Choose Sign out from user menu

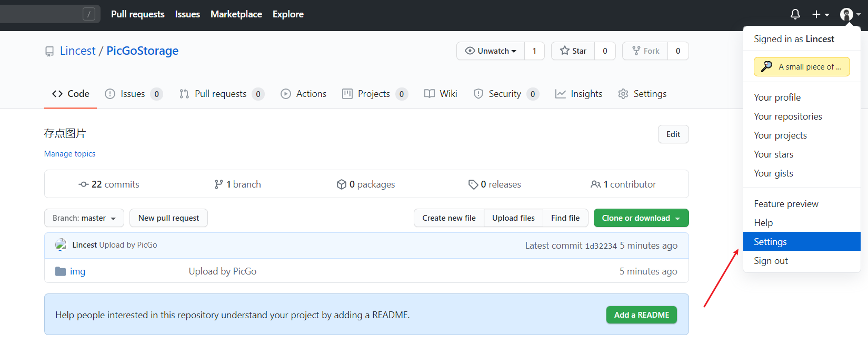(771, 261)
